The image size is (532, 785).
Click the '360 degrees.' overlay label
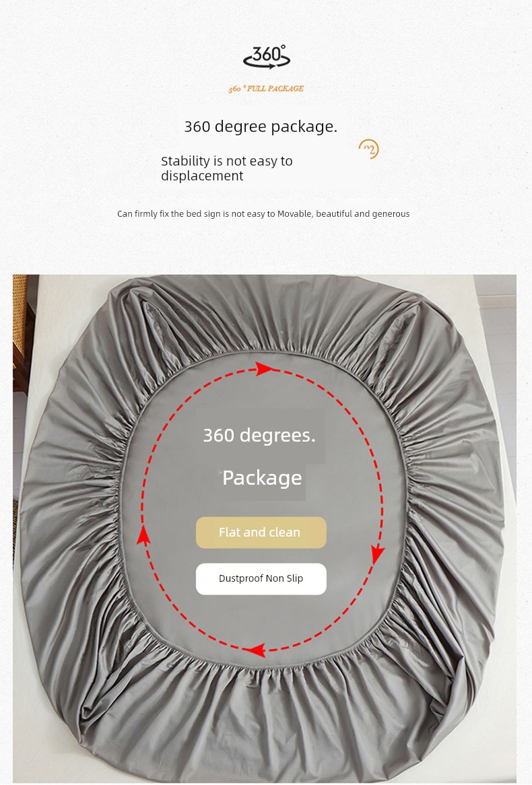259,436
